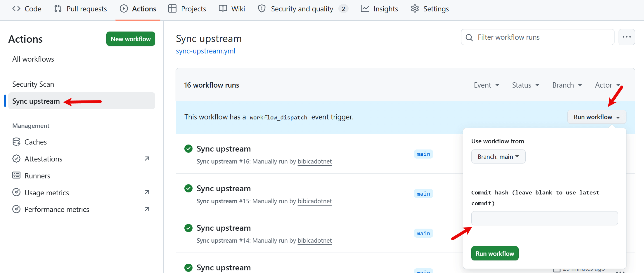Open Performance metrics in the sidebar
The image size is (644, 273).
(x=57, y=209)
